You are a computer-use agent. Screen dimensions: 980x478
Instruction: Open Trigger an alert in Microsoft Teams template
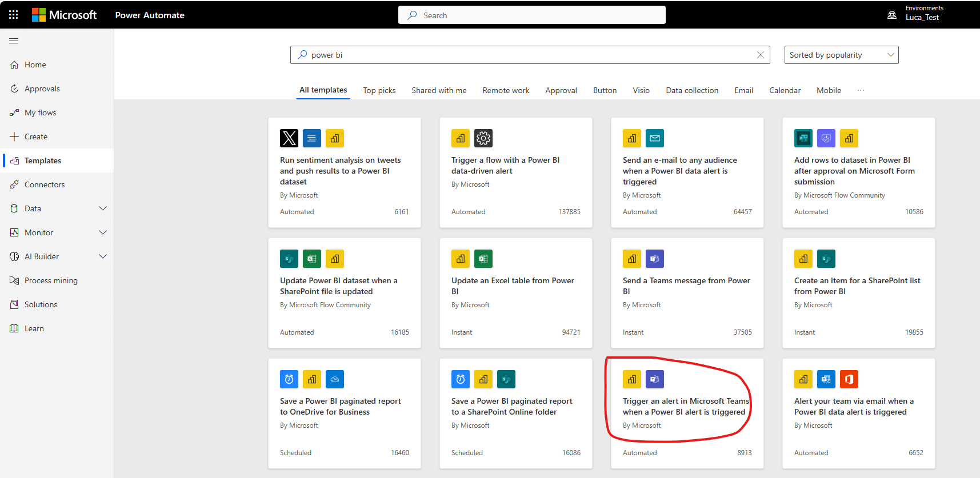(687, 413)
